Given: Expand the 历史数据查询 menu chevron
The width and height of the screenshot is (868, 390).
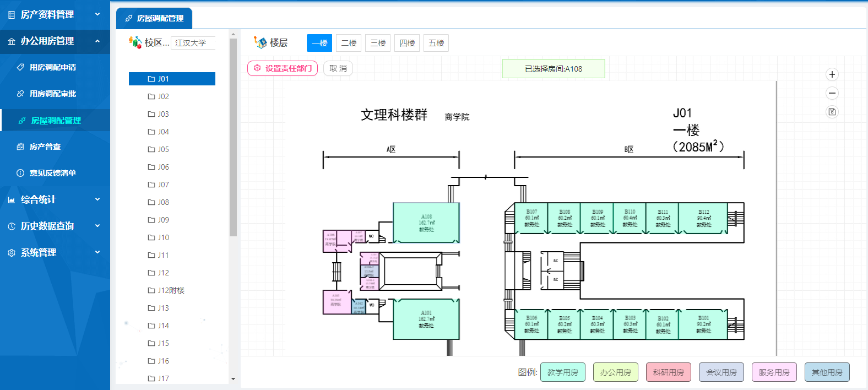Looking at the screenshot, I should (x=97, y=226).
